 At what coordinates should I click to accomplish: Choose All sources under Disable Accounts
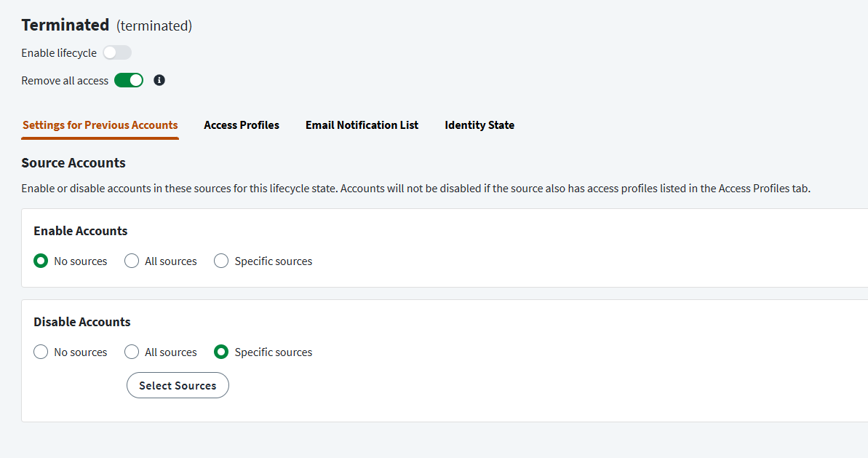[132, 352]
